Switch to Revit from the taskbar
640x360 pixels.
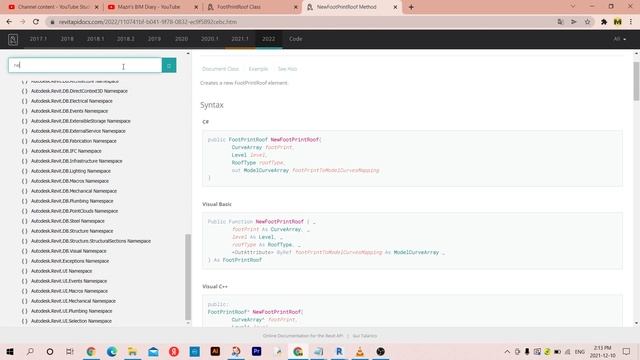coord(339,351)
